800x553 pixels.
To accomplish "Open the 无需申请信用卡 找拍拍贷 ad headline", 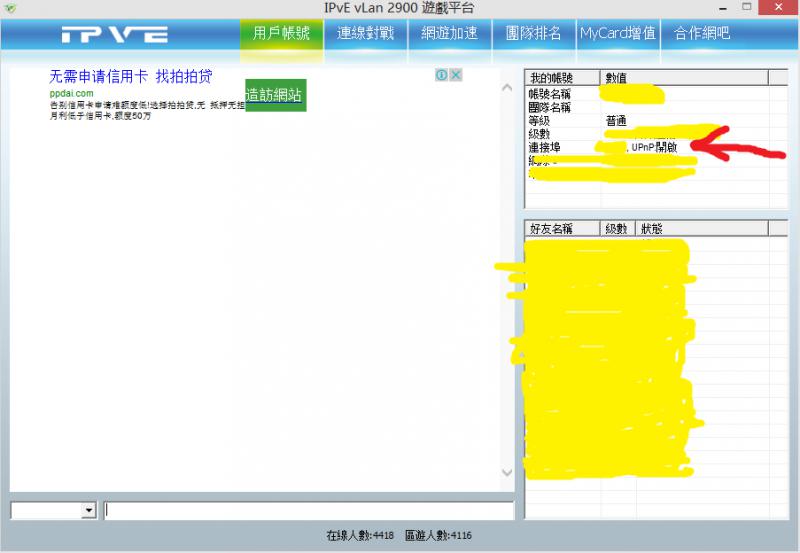I will point(131,77).
